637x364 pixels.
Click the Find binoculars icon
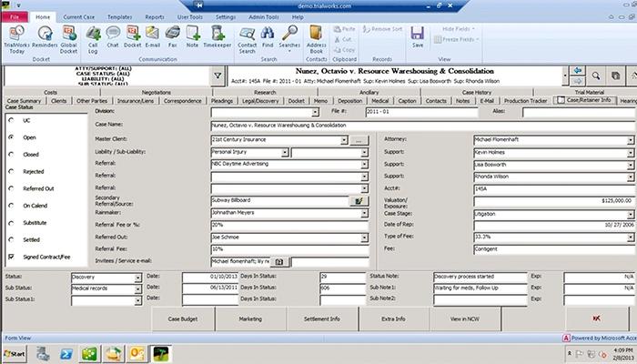click(x=268, y=37)
